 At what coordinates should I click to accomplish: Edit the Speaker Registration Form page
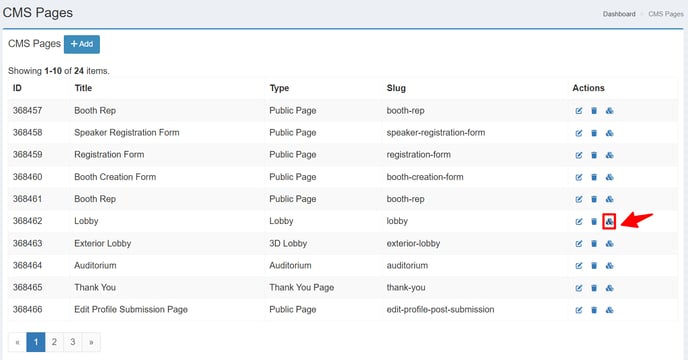click(579, 133)
